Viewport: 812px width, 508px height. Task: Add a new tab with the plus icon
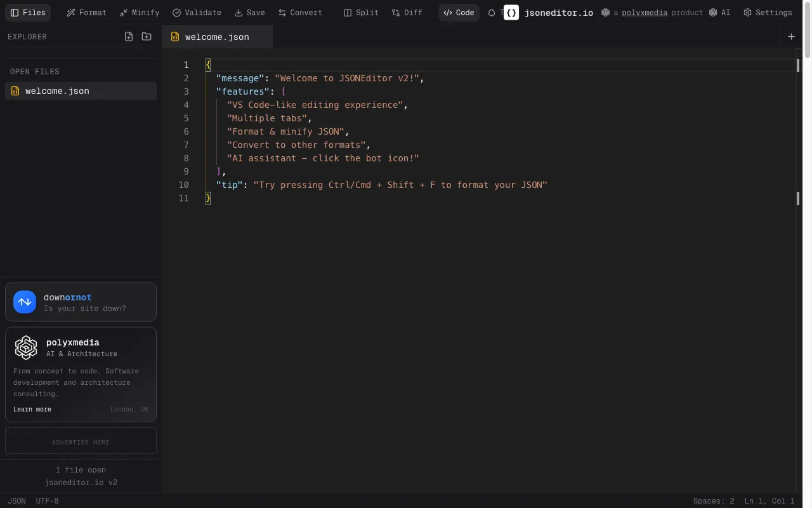[791, 37]
